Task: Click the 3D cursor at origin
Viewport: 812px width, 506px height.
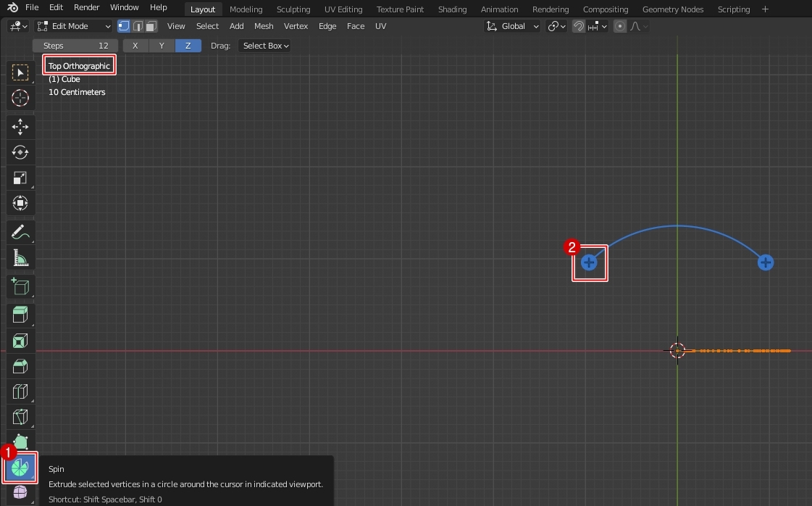Action: [677, 350]
